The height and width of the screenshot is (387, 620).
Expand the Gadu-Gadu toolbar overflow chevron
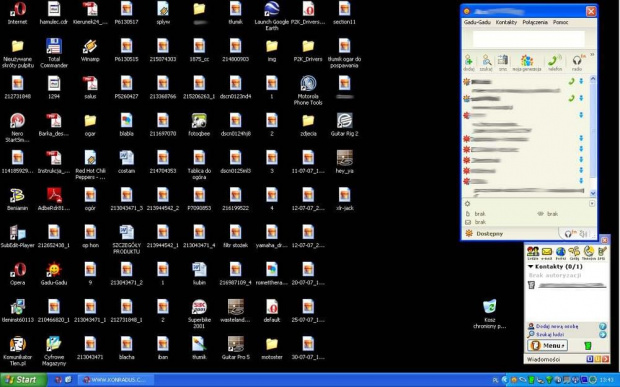click(x=592, y=55)
